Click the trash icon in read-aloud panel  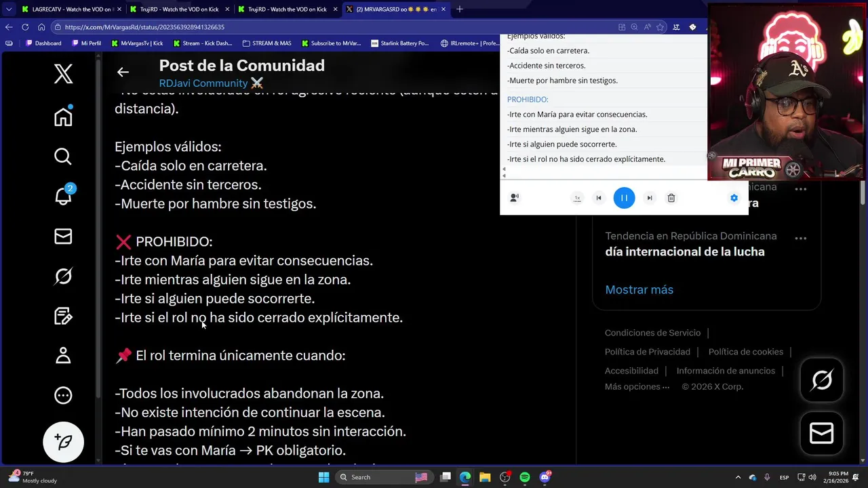click(671, 198)
